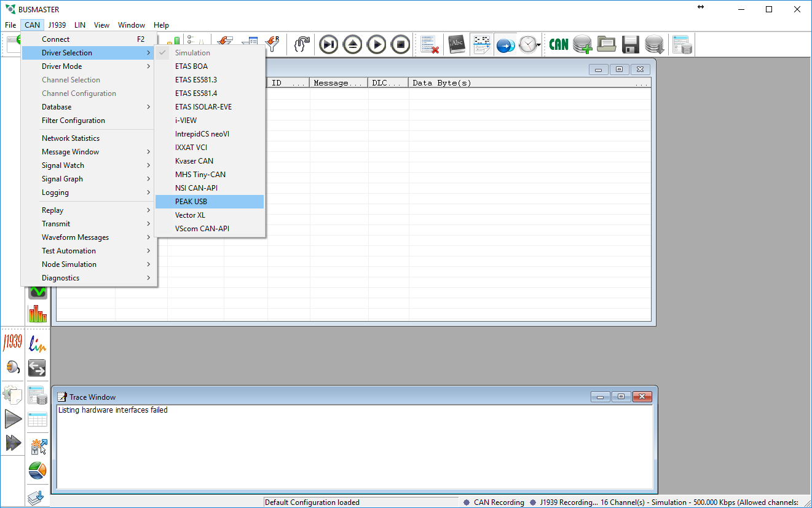Select IntrepidCS neoVI driver
This screenshot has width=812, height=508.
pyautogui.click(x=210, y=134)
